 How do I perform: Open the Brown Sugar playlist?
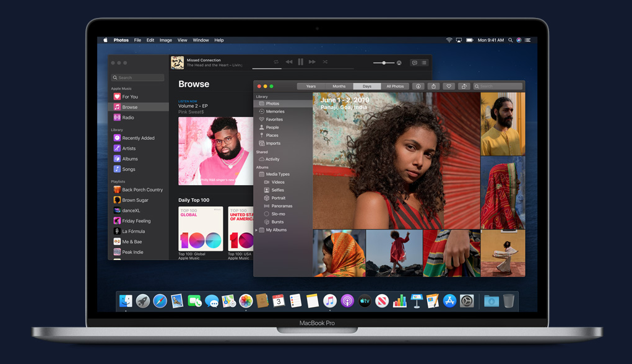(x=138, y=201)
